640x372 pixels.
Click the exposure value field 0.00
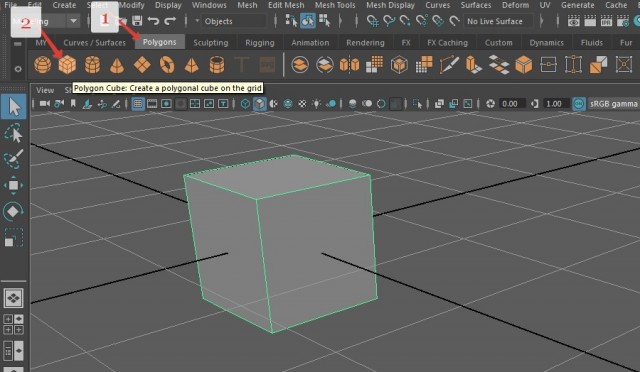(x=512, y=104)
